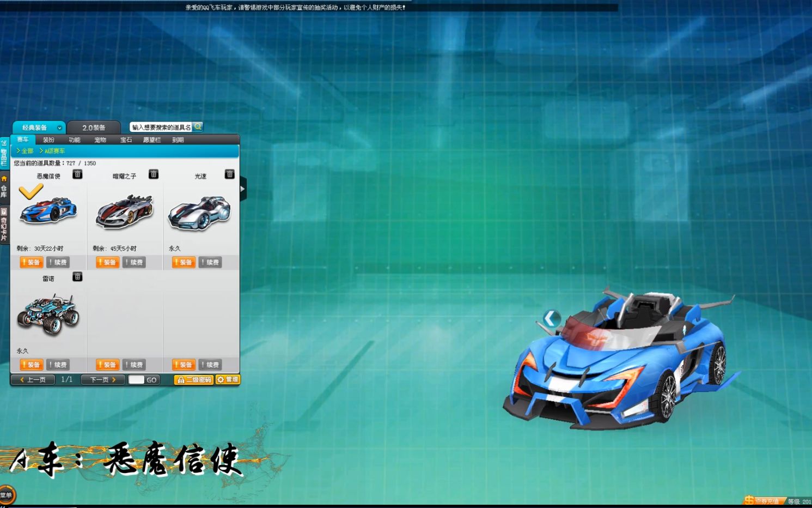
Task: Expand the 全部 category filter
Action: click(25, 151)
